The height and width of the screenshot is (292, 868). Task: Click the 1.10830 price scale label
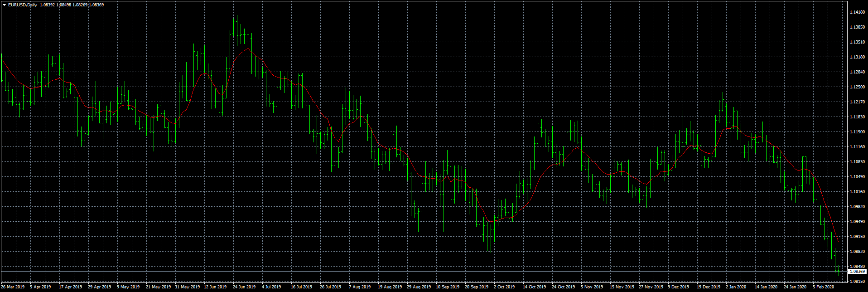pyautogui.click(x=857, y=162)
